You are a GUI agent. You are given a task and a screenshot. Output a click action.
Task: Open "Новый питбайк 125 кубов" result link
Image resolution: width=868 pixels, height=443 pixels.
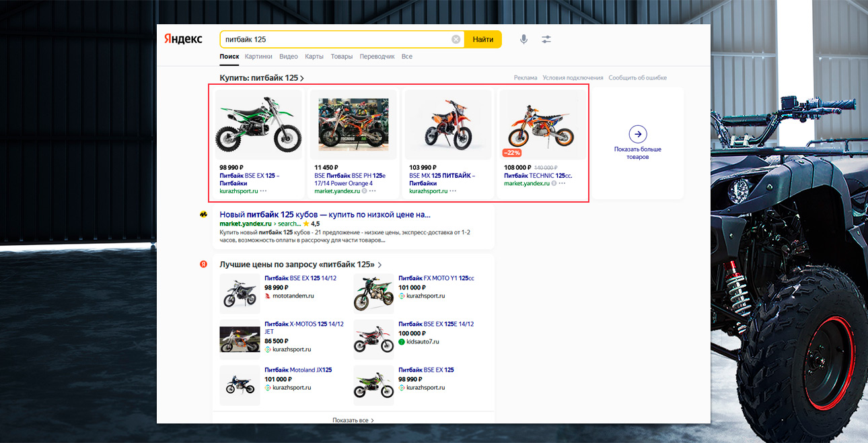point(324,215)
